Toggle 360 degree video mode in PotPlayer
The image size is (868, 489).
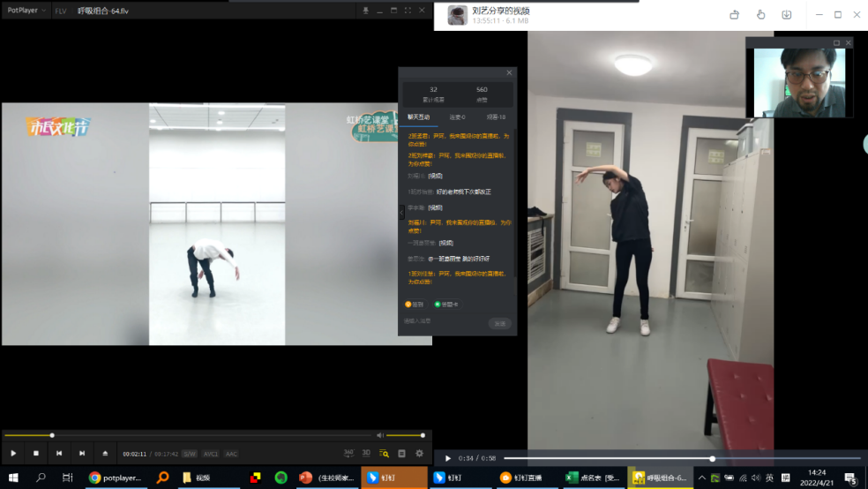point(348,453)
